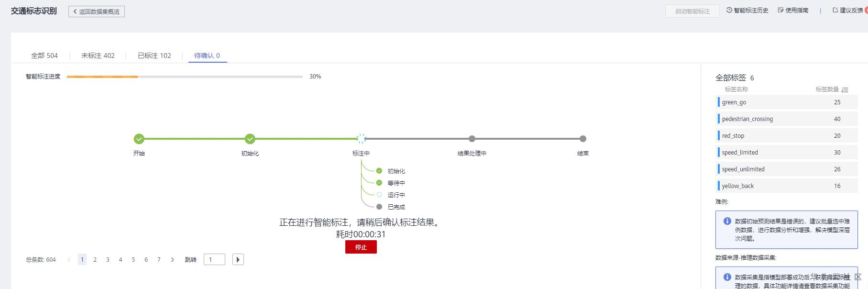Click the 开始 completed step checkmark
The width and height of the screenshot is (868, 289).
(x=139, y=139)
